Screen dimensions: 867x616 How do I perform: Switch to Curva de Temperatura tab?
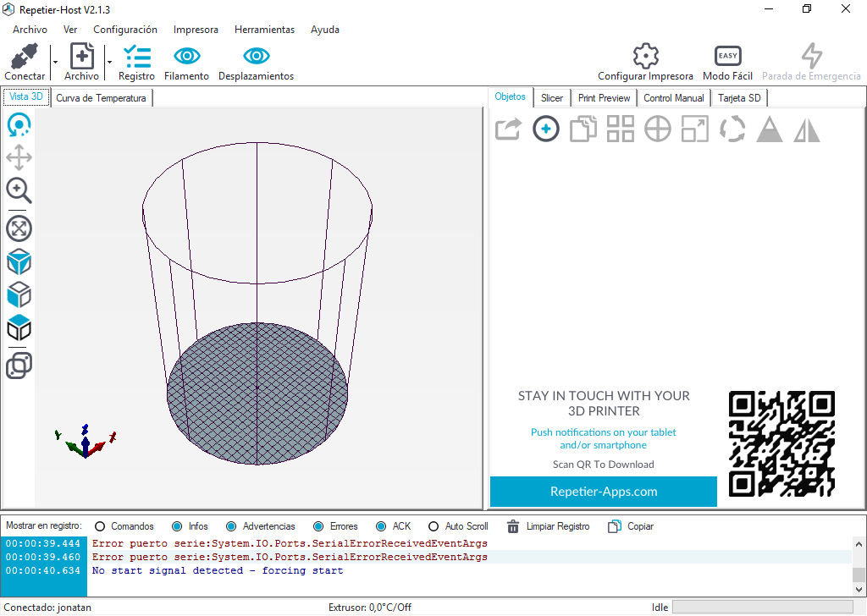click(101, 98)
